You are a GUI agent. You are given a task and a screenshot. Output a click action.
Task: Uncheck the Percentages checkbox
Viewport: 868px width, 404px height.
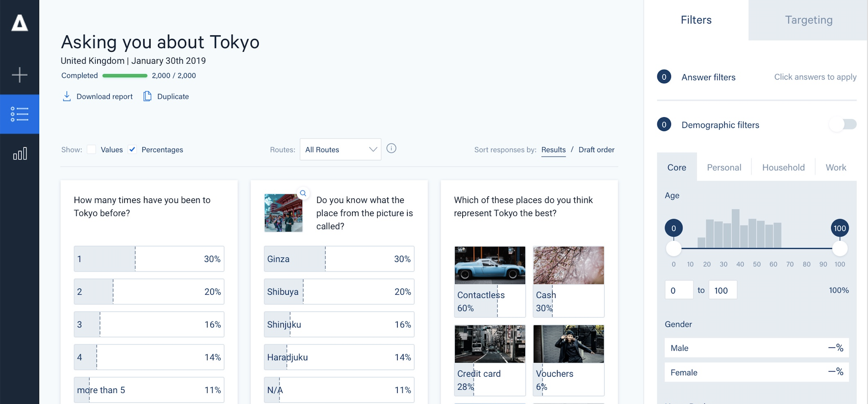tap(132, 149)
